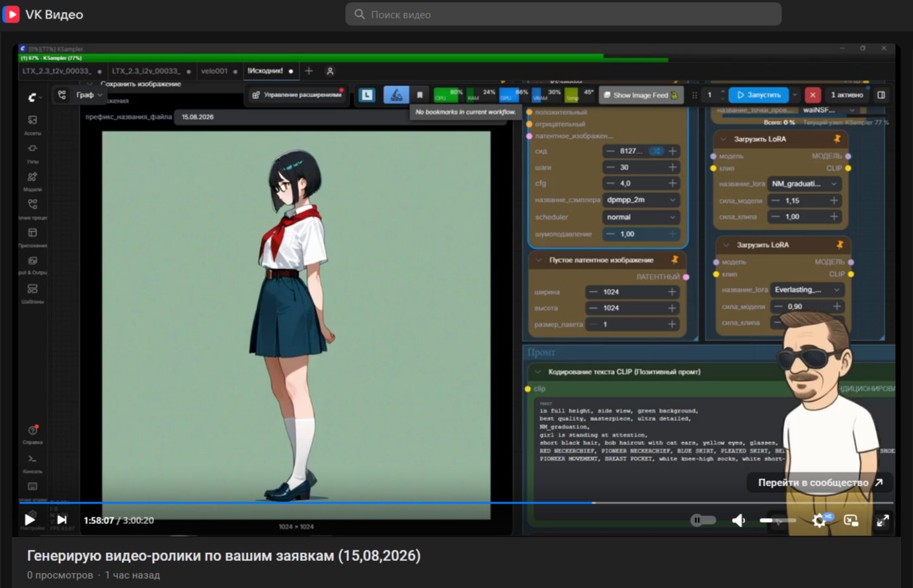The image size is (913, 588).
Task: Click Show Image Feed button
Action: (x=641, y=95)
